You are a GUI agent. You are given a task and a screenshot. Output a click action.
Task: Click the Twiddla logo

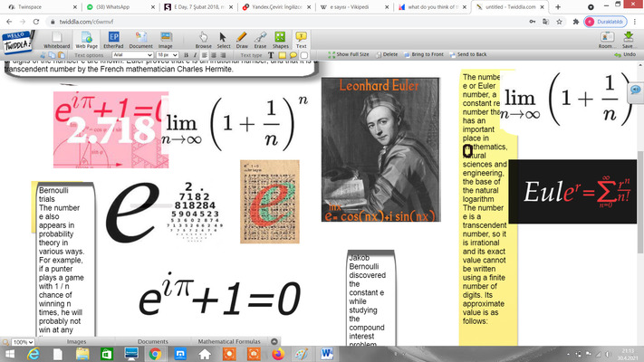(17, 43)
